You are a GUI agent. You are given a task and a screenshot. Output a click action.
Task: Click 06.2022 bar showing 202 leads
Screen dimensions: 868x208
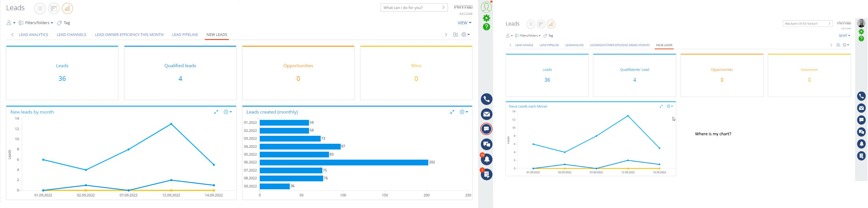tap(344, 163)
